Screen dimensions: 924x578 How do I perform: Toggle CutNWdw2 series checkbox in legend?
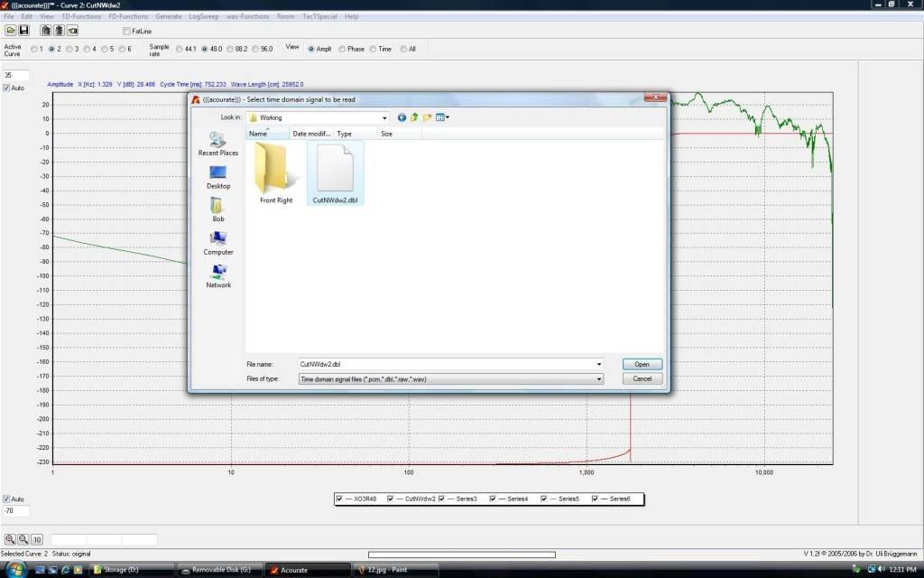coord(390,499)
